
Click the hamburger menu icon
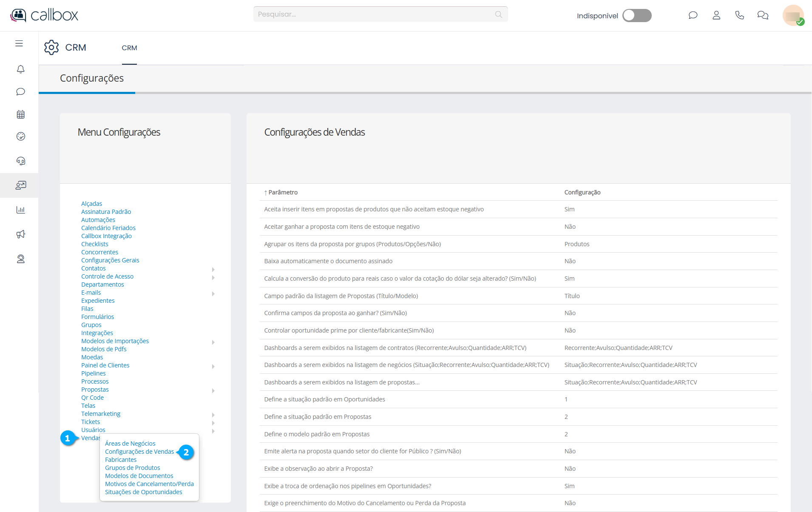tap(19, 43)
